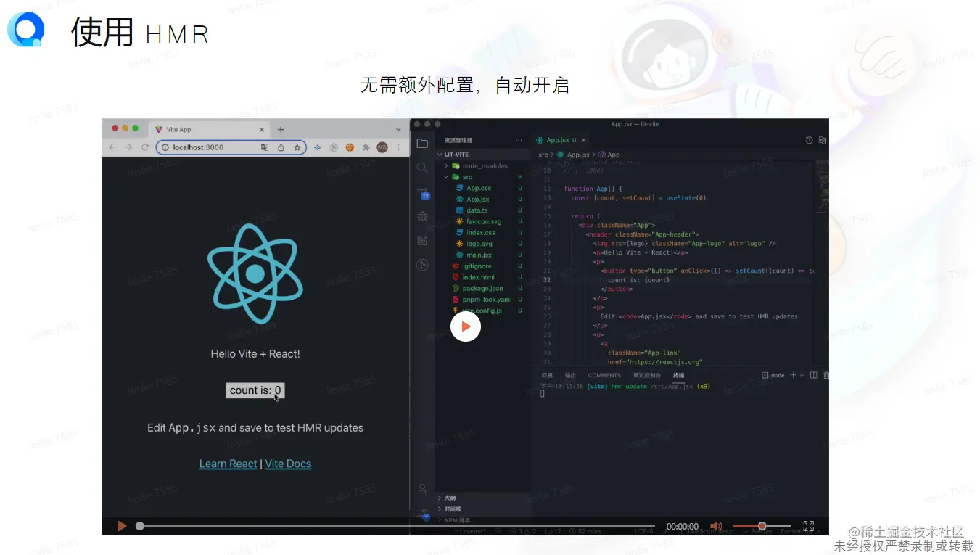Open the Extensions icon in the VS Code activity bar
The image size is (980, 555).
(422, 241)
